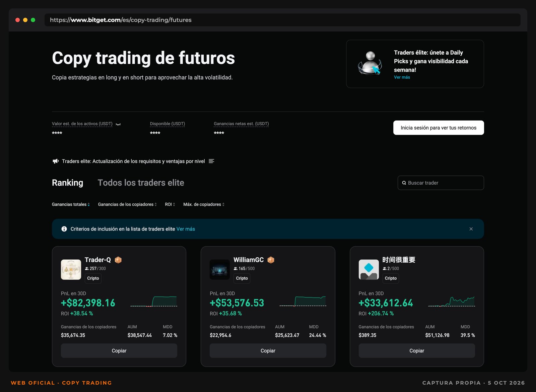This screenshot has height=392, width=536.
Task: Click Trader-Q's Cripto tag
Action: point(93,278)
